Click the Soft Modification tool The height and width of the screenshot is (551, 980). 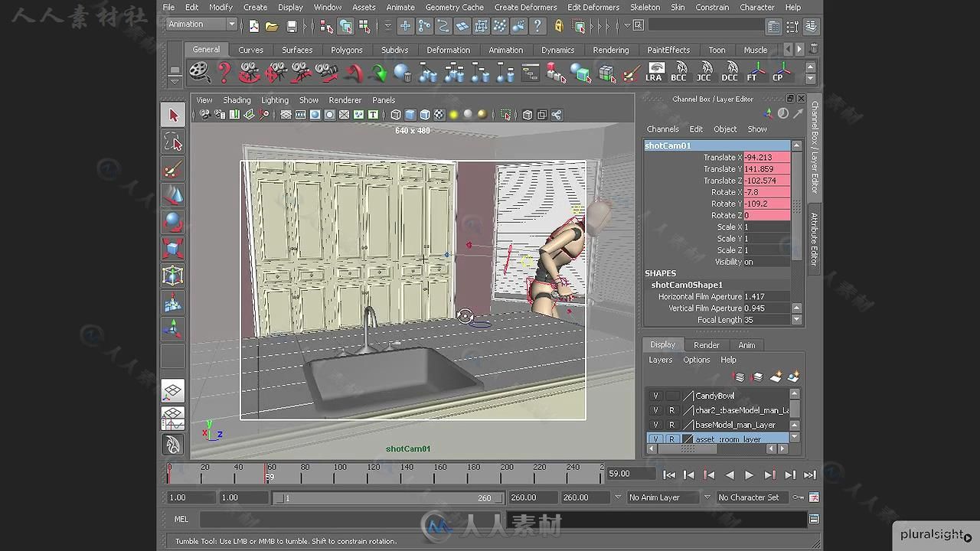(x=173, y=303)
